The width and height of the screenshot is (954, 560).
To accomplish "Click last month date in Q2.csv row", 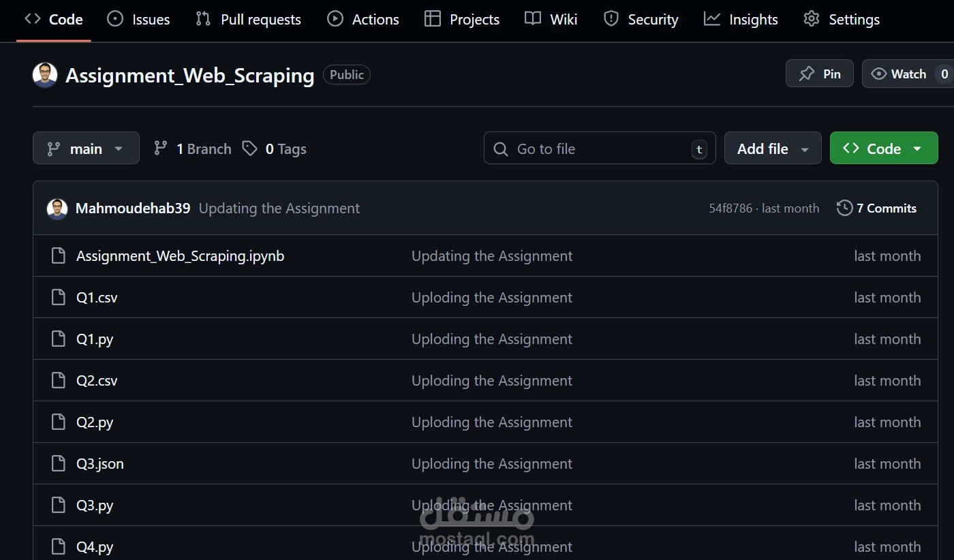I will pos(887,381).
